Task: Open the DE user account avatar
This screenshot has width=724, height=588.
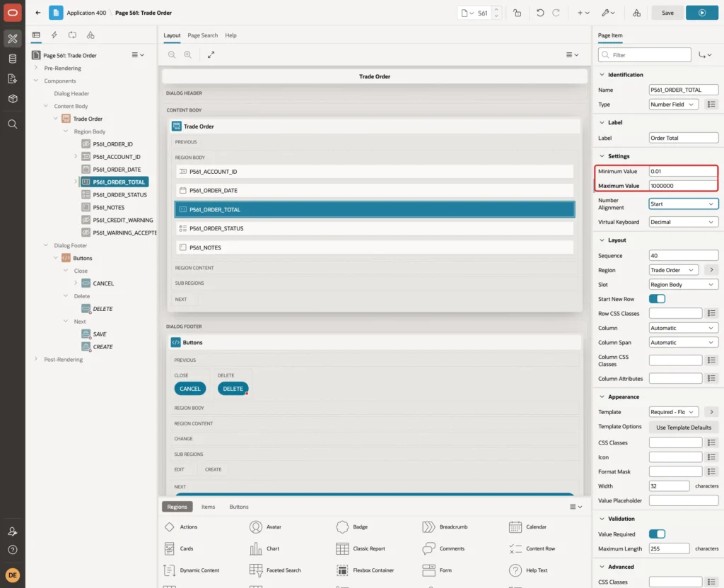Action: [13, 575]
